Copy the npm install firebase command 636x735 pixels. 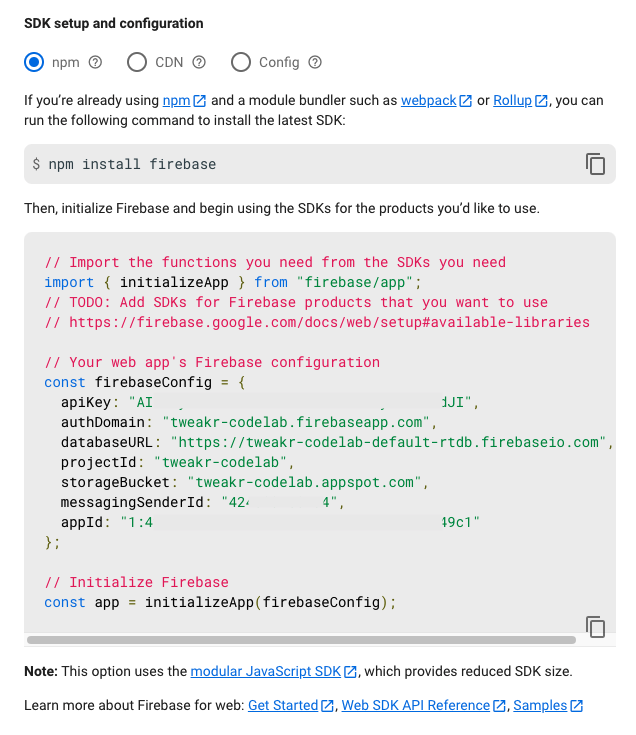click(595, 164)
